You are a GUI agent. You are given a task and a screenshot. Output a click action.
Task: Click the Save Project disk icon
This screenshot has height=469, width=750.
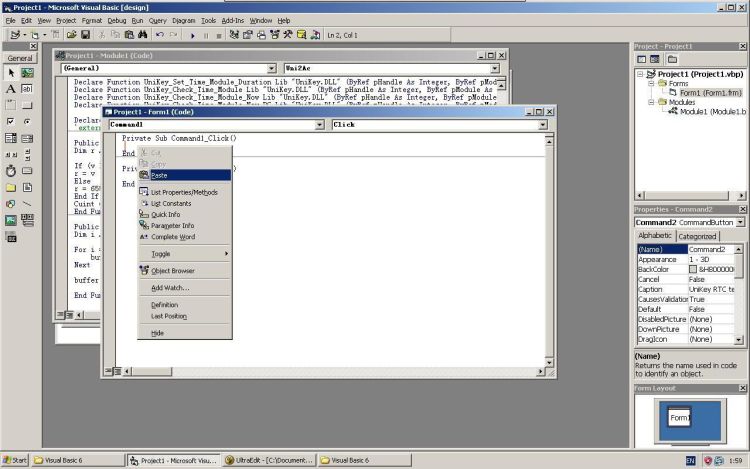coord(86,35)
